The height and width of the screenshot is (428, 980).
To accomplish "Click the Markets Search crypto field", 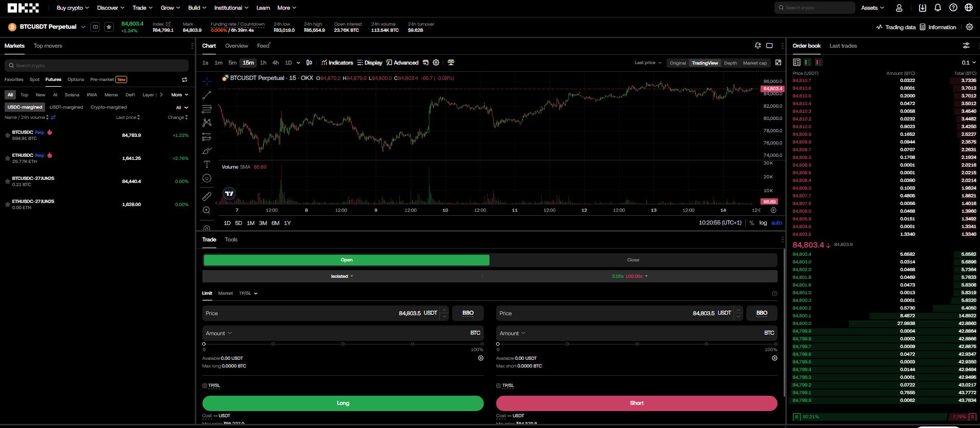I will (x=96, y=66).
